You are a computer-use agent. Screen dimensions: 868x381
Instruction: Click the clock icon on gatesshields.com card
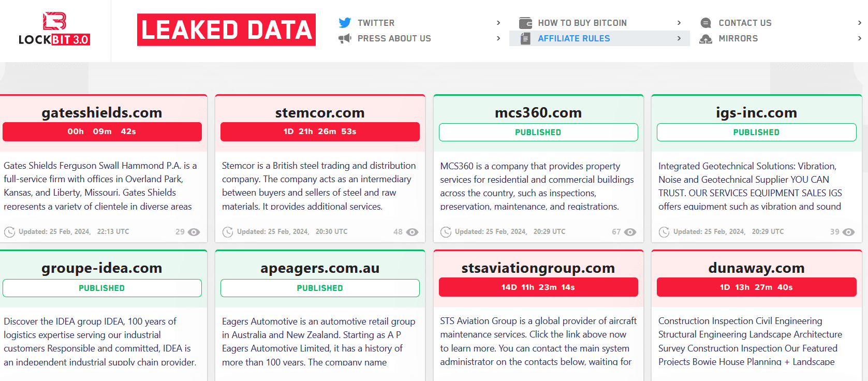[x=9, y=232]
